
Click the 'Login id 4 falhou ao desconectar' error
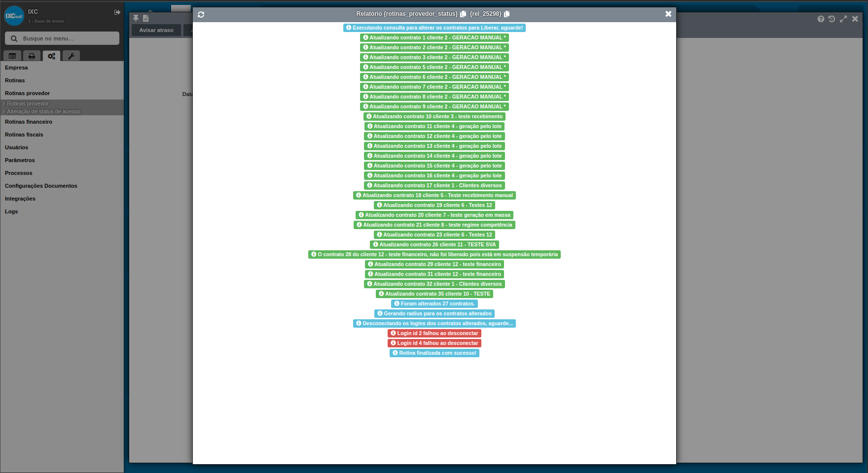(x=434, y=343)
